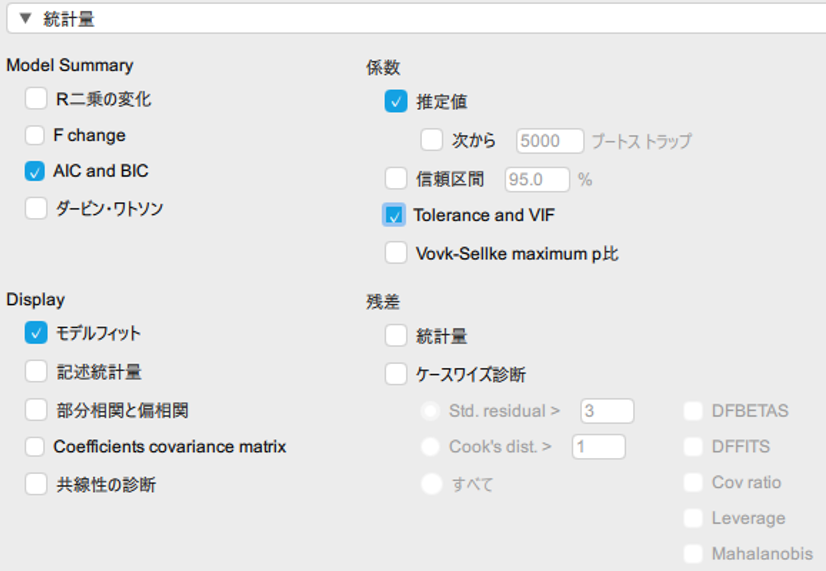Screen dimensions: 826x571
Task: Uncheck the 推定値 checkbox
Action: (x=396, y=101)
